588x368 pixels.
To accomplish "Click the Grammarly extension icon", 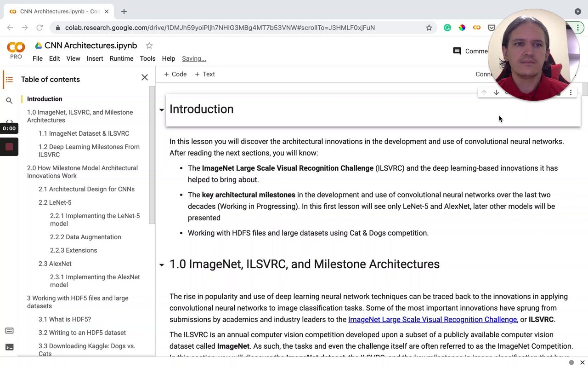I will [x=447, y=28].
